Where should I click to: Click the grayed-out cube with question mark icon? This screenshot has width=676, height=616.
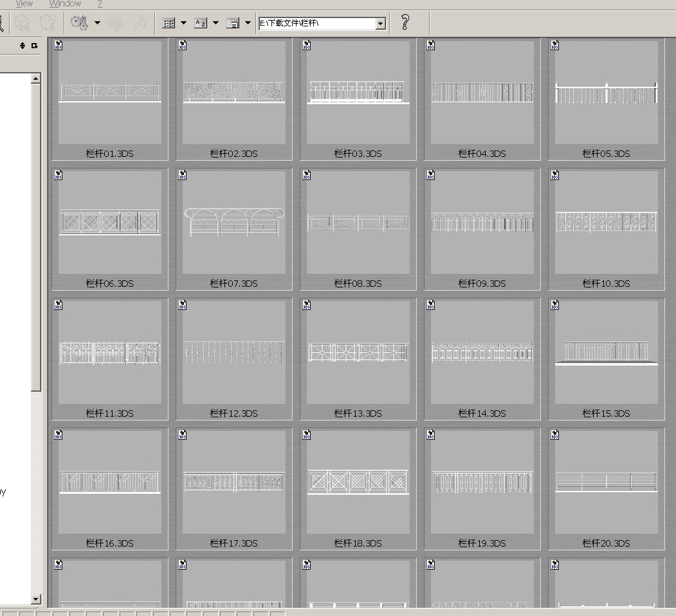48,23
